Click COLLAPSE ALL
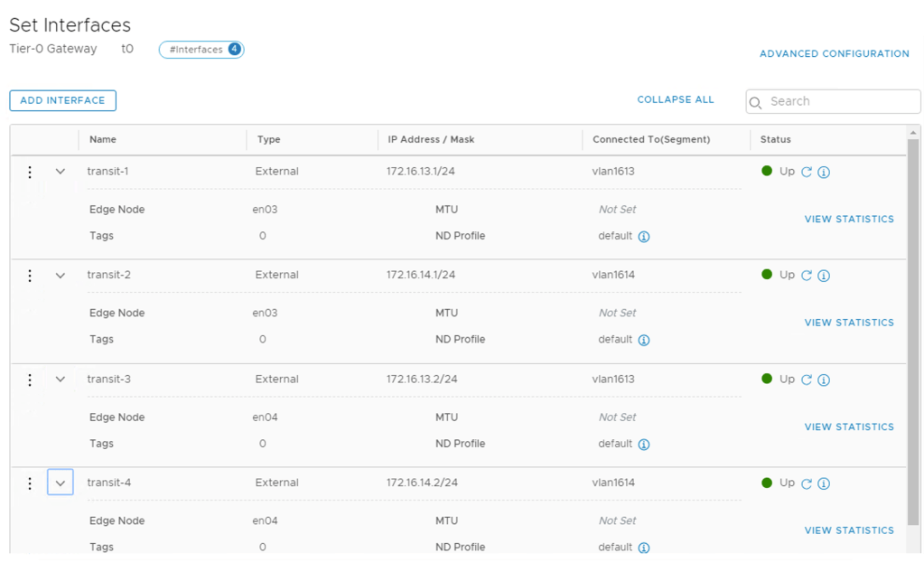This screenshot has height=572, width=924. click(675, 99)
